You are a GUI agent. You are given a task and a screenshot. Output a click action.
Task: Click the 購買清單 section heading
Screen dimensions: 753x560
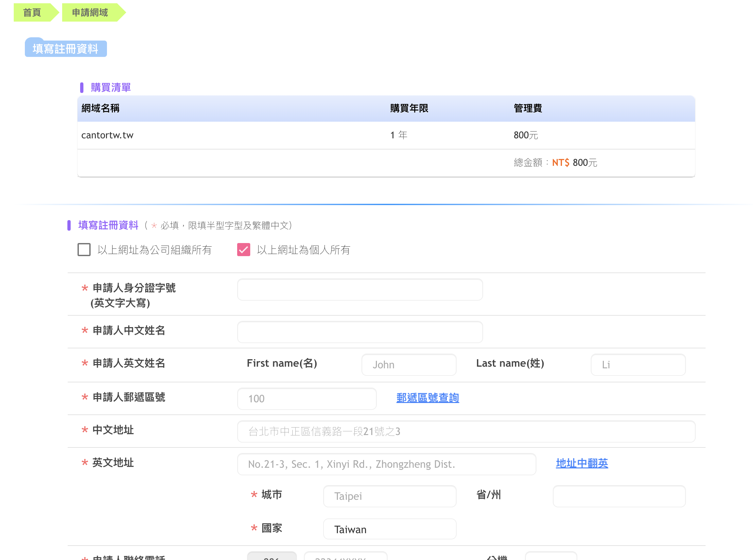pyautogui.click(x=111, y=87)
